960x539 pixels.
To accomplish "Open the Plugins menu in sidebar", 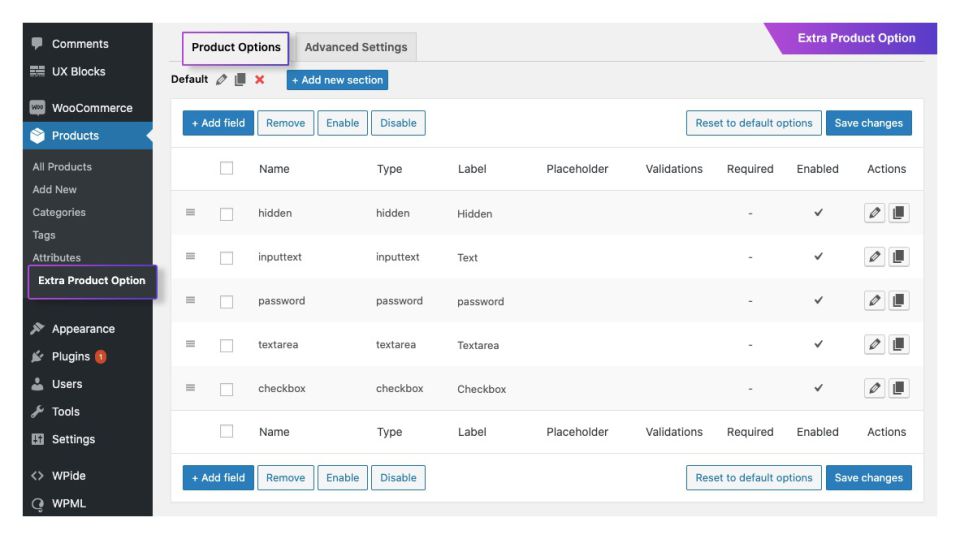I will click(x=71, y=357).
